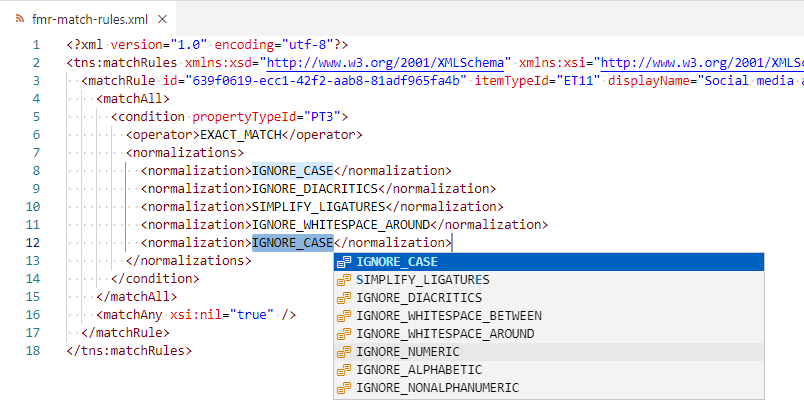This screenshot has height=419, width=804.
Task: Click the enum icon beside IGNORE_ALPHABETIC
Action: pyautogui.click(x=344, y=370)
